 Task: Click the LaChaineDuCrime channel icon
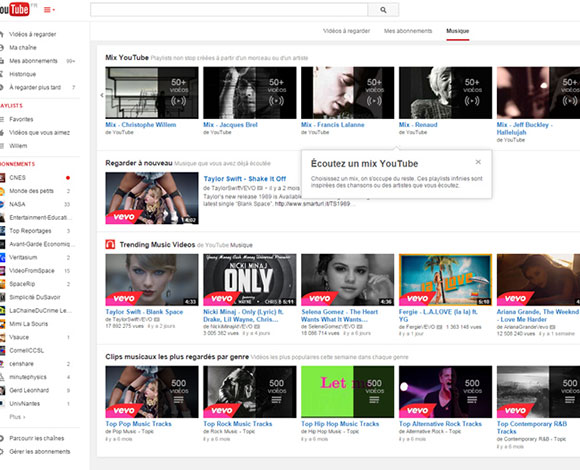[2, 311]
